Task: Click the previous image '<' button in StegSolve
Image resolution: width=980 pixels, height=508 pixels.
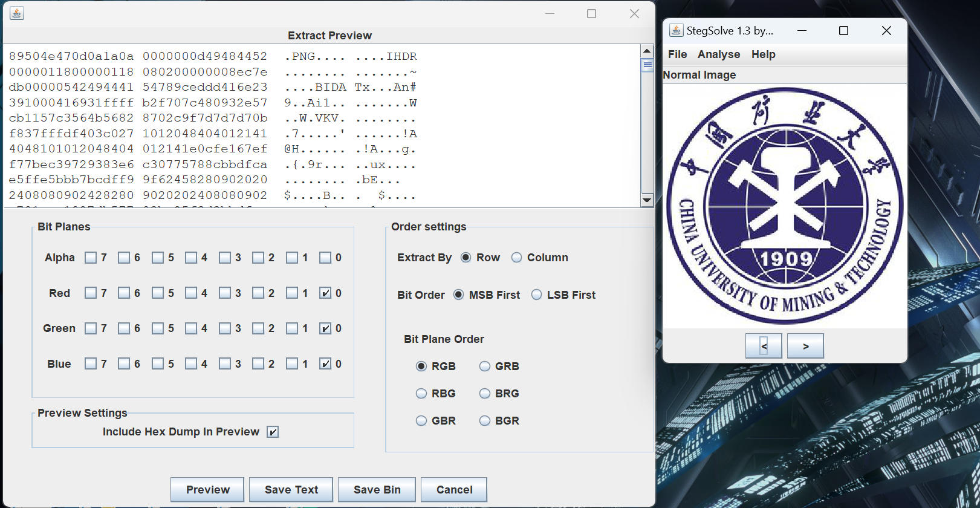Action: click(764, 346)
